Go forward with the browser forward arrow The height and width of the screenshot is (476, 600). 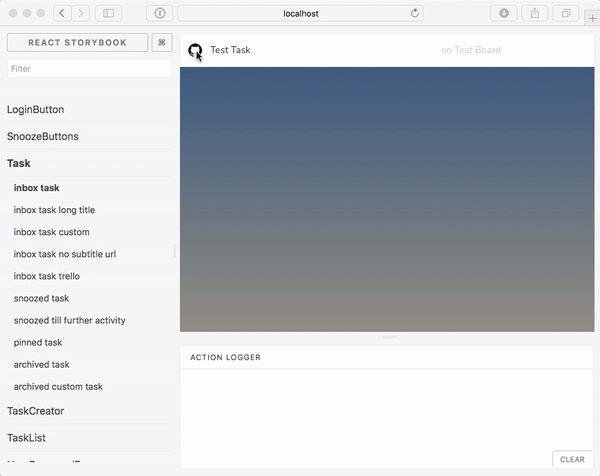coord(80,13)
